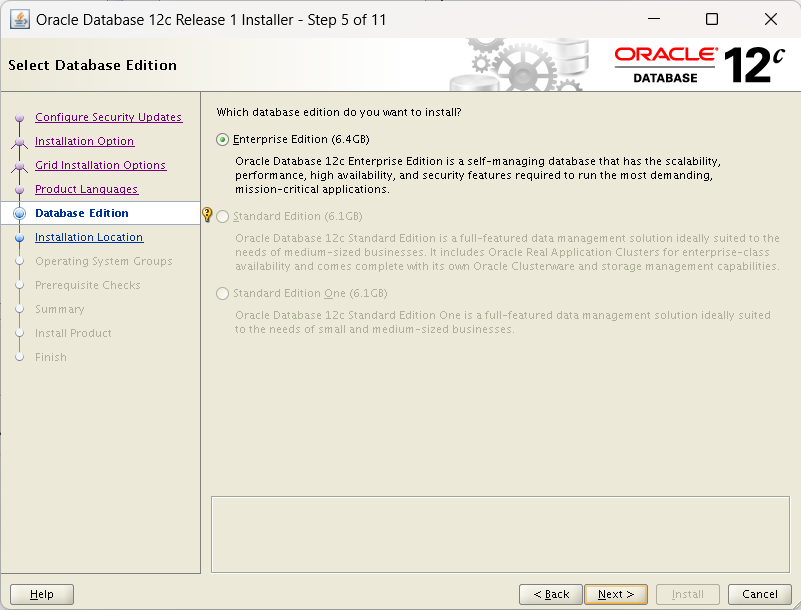Click the Finish step in sidebar

(x=51, y=357)
